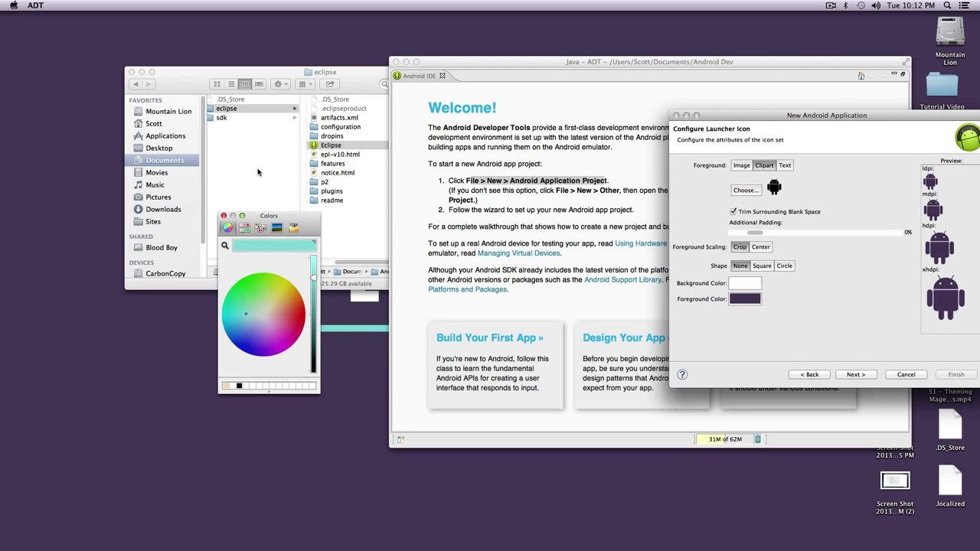Select the Eclipse application in Finder
Viewport: 980px width, 551px height.
coord(331,145)
